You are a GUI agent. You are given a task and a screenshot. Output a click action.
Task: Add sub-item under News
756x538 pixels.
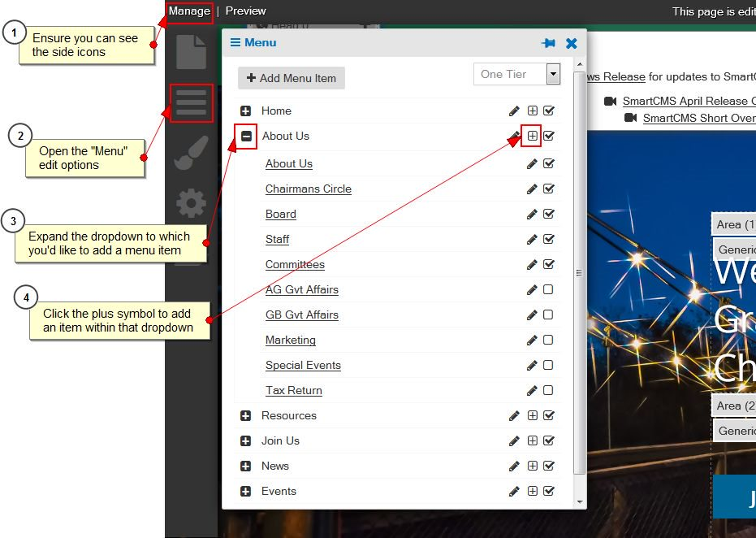[x=533, y=466]
